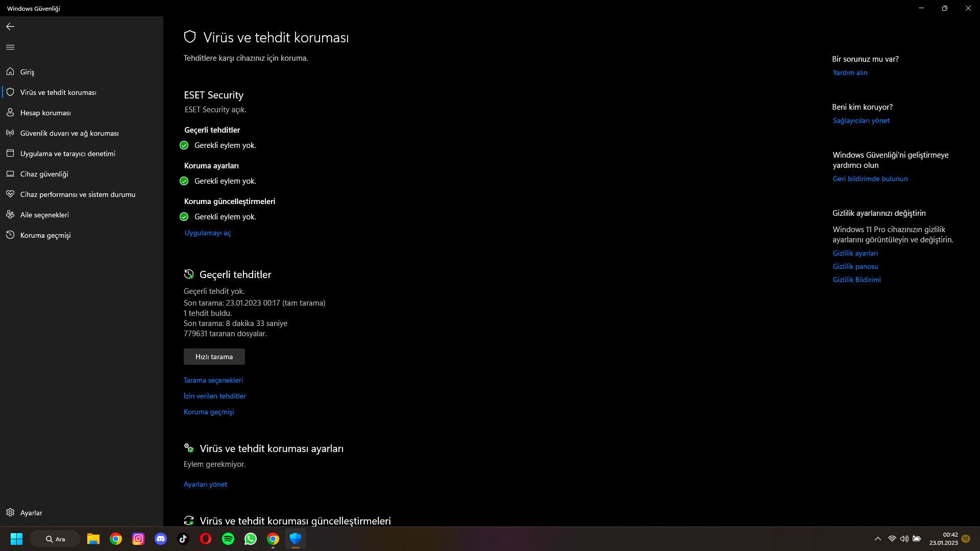Click İzin verilen tehditler link

click(x=214, y=396)
